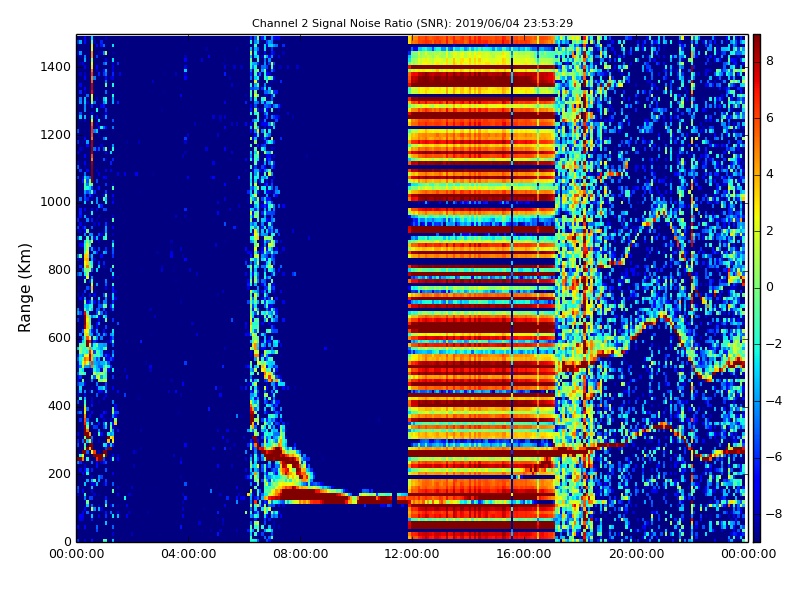Screen dimensions: 800x600
Task: Click y-axis tick label 800
Action: tap(60, 270)
